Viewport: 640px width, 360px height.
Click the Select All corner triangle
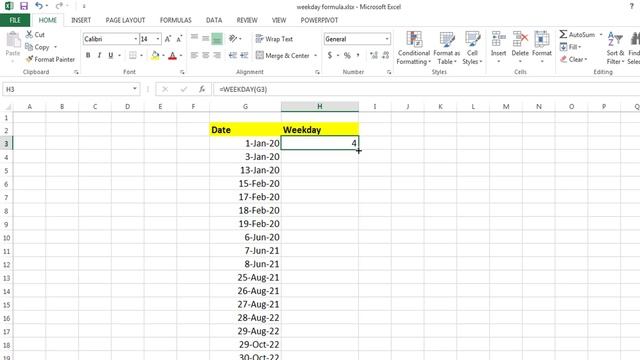coord(7,107)
